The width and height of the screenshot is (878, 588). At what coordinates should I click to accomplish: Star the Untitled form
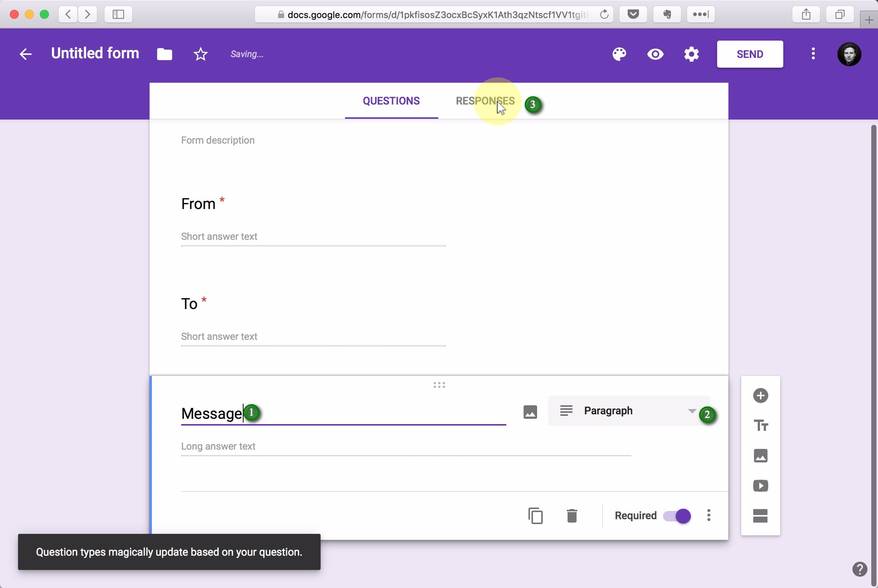(x=201, y=54)
